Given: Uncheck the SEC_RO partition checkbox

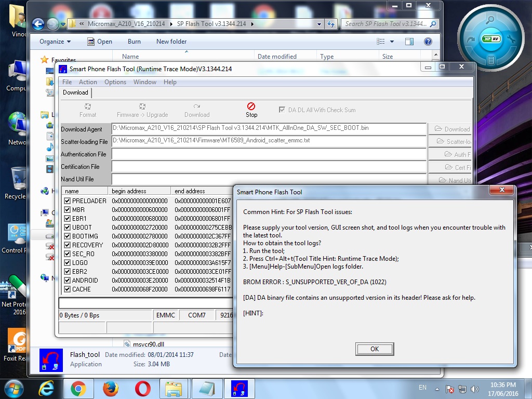Looking at the screenshot, I should point(67,254).
